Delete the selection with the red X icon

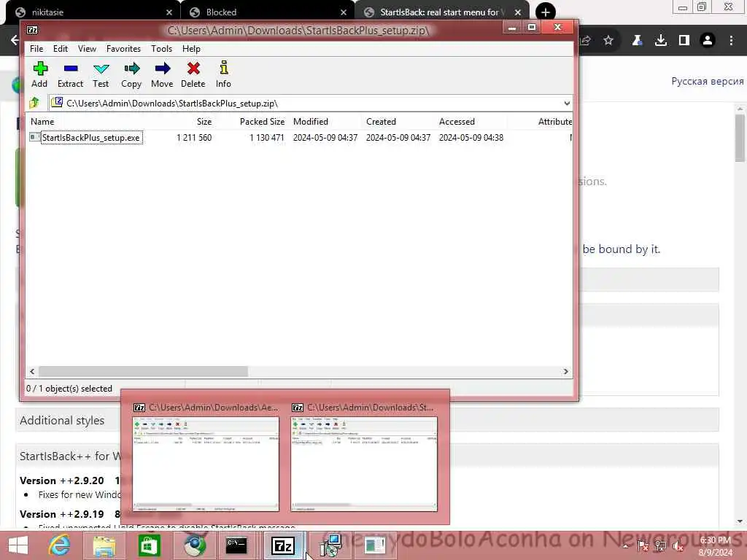click(193, 74)
